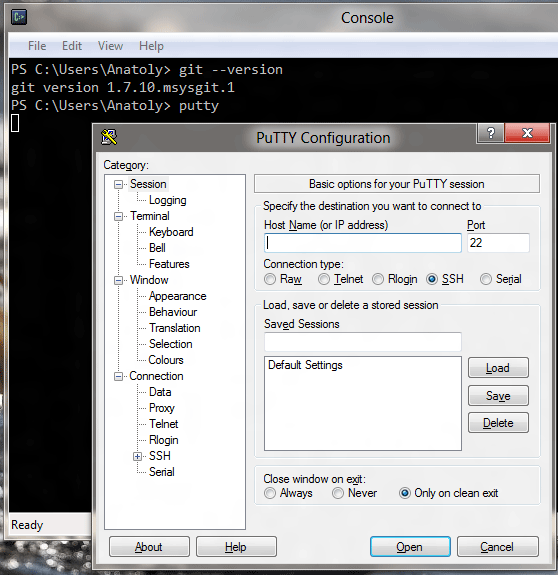Screen dimensions: 558x575
Task: Select Connection category in tree
Action: pyautogui.click(x=156, y=376)
